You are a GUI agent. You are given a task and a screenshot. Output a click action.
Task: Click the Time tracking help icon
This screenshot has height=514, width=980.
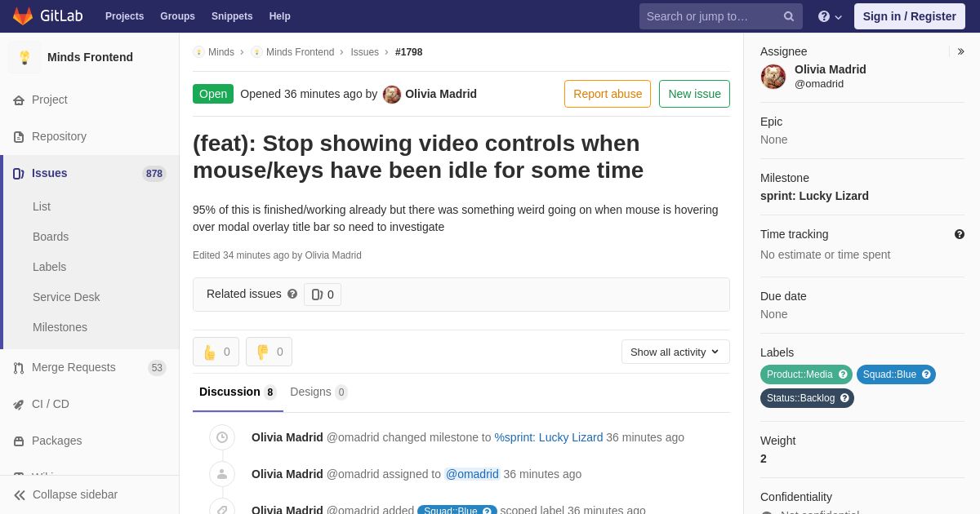point(960,234)
